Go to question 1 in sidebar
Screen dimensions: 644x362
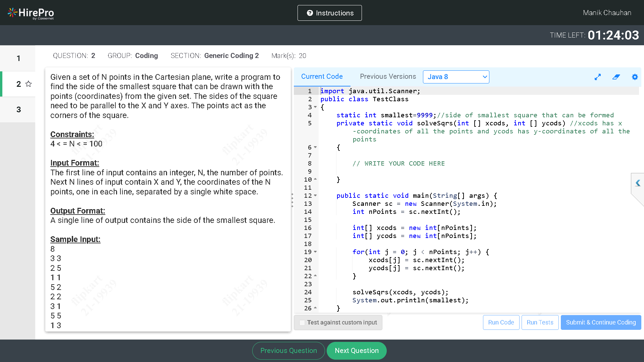point(18,58)
